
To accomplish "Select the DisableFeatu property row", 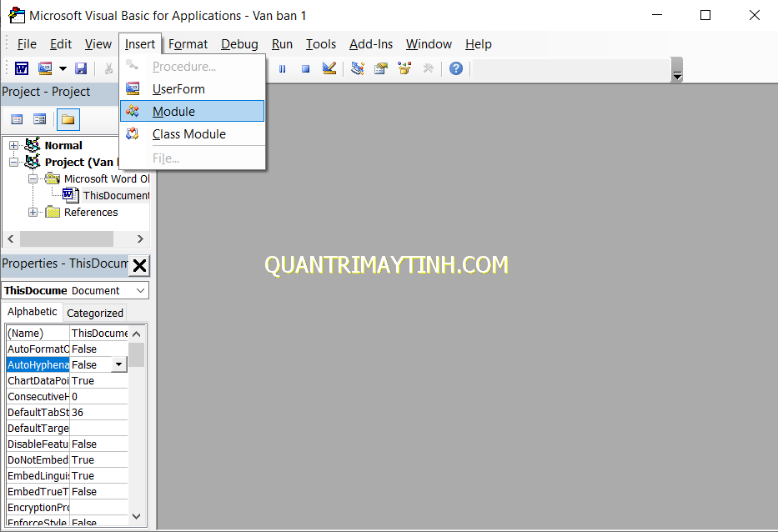I will 67,444.
